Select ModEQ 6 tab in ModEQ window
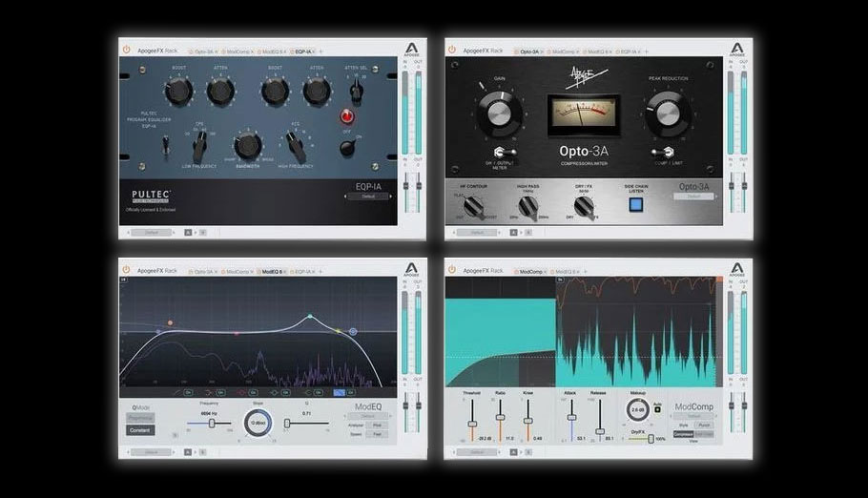868x498 pixels. point(272,272)
